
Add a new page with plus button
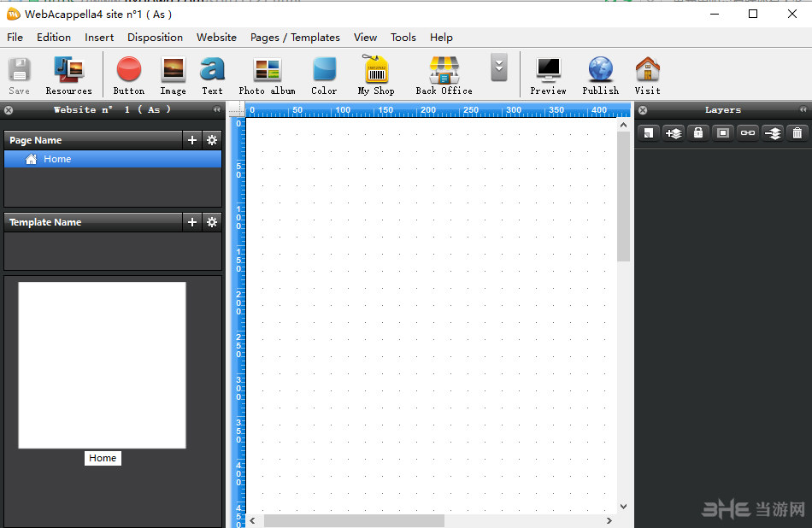[x=192, y=140]
